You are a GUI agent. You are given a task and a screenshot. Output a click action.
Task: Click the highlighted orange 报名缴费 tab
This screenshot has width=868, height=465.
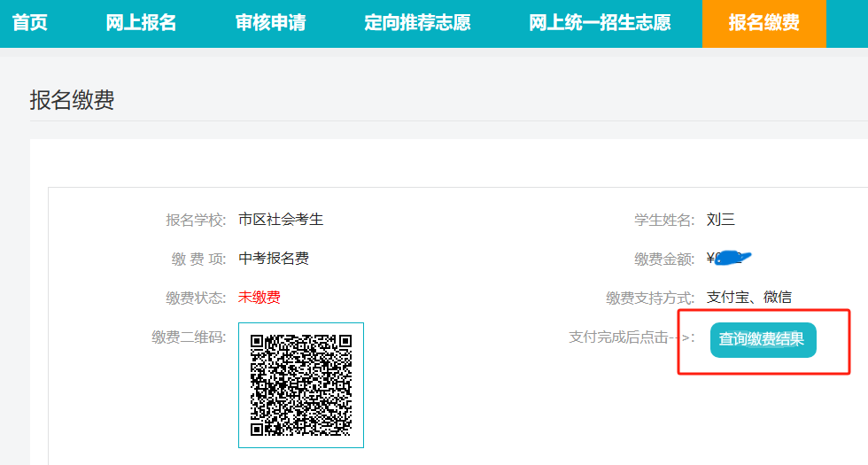point(763,23)
